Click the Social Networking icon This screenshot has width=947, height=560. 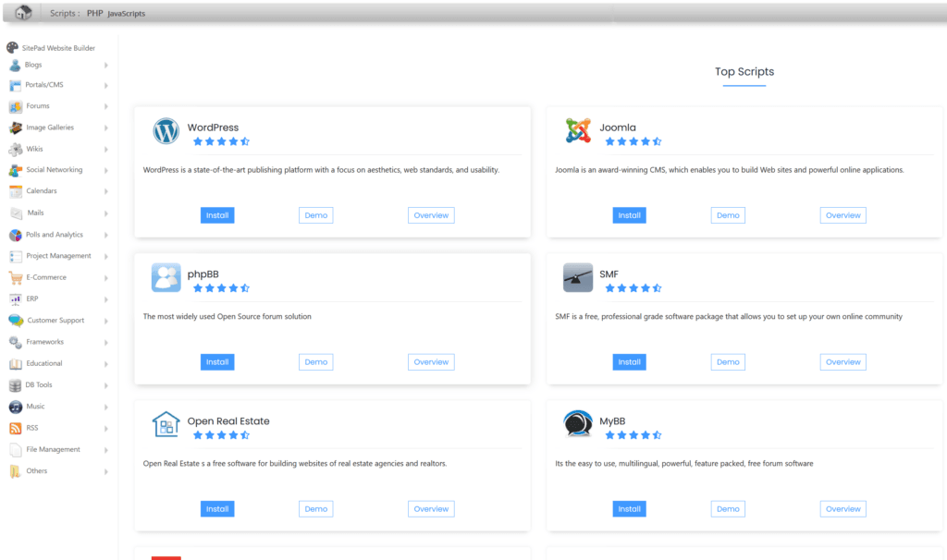[16, 170]
